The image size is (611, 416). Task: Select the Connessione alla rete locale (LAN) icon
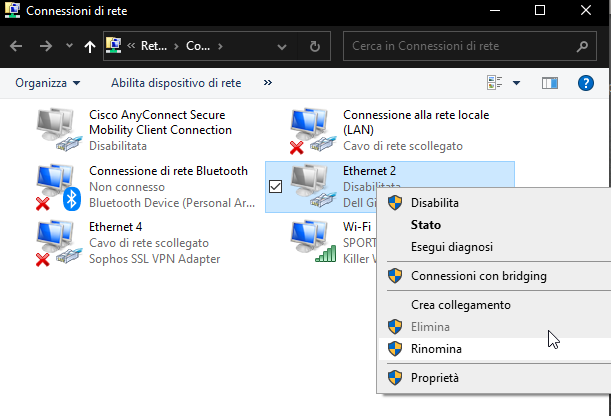(x=313, y=131)
